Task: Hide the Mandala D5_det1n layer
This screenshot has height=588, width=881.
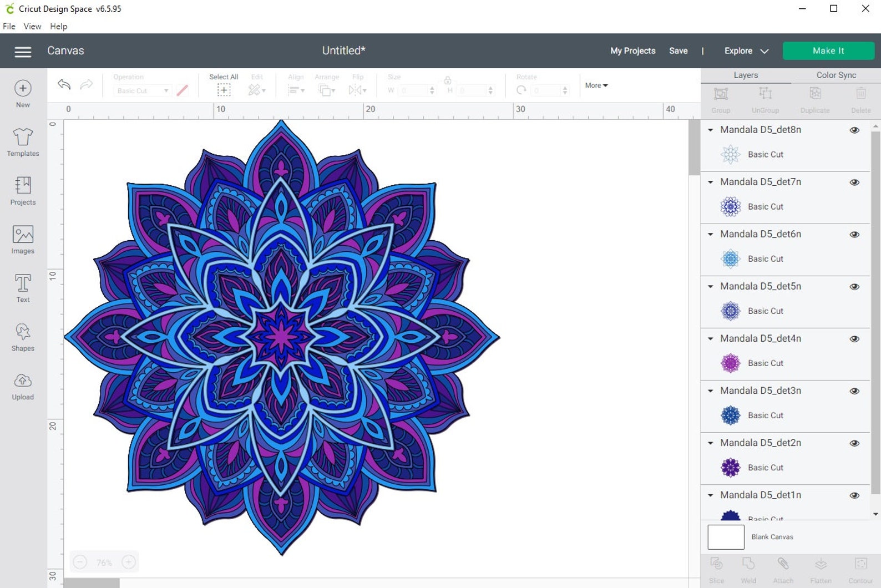Action: 854,495
